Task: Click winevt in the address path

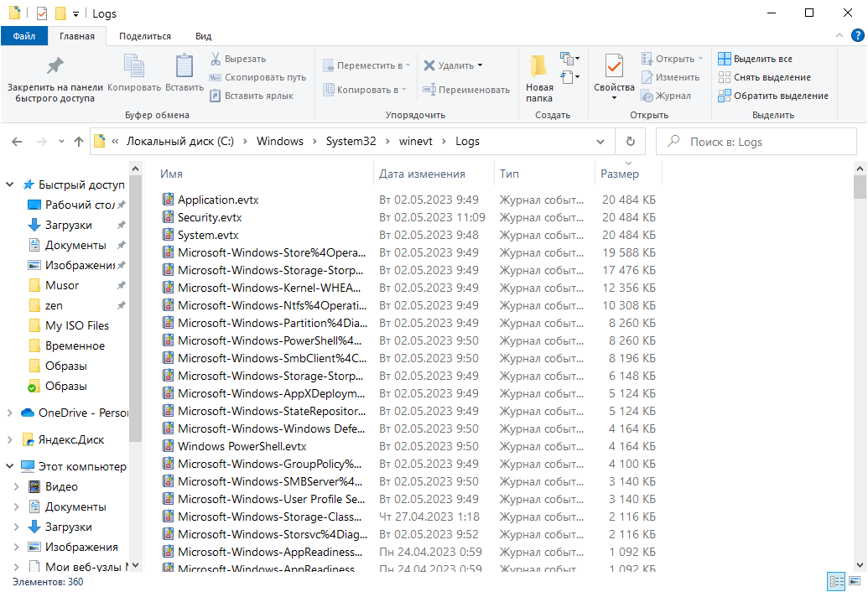Action: [x=416, y=141]
